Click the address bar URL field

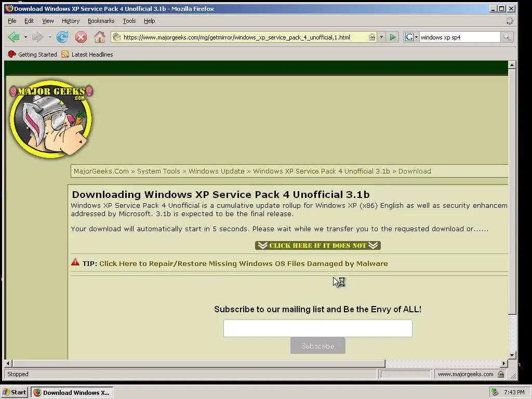244,37
